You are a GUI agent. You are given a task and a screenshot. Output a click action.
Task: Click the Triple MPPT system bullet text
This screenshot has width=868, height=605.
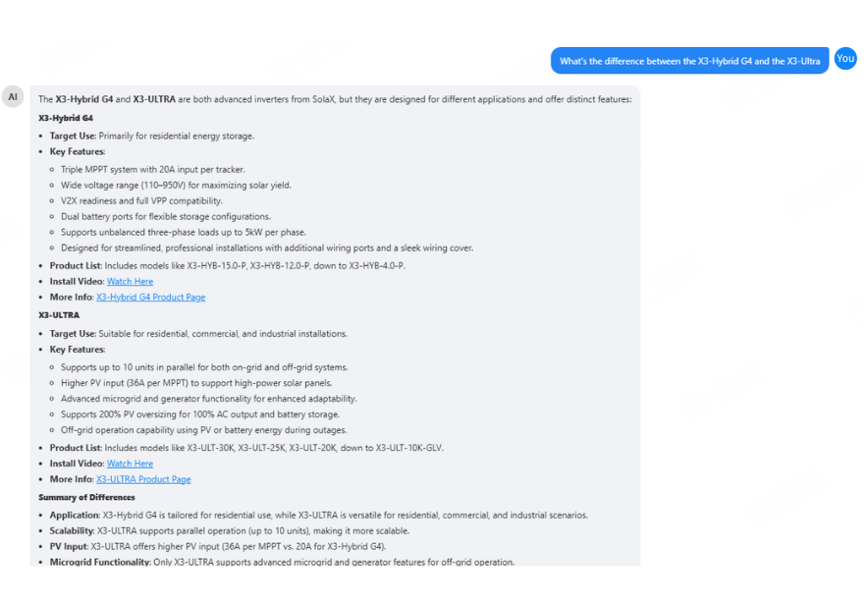coord(152,170)
